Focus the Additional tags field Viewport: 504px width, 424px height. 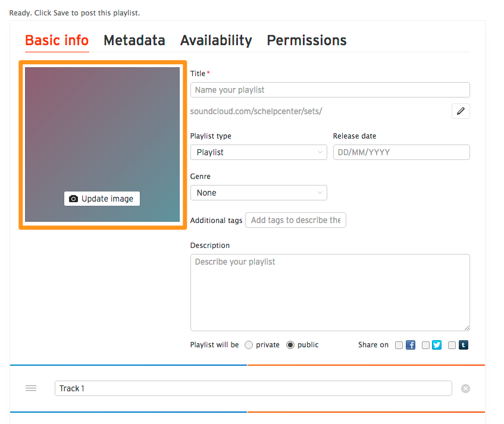[x=296, y=221]
